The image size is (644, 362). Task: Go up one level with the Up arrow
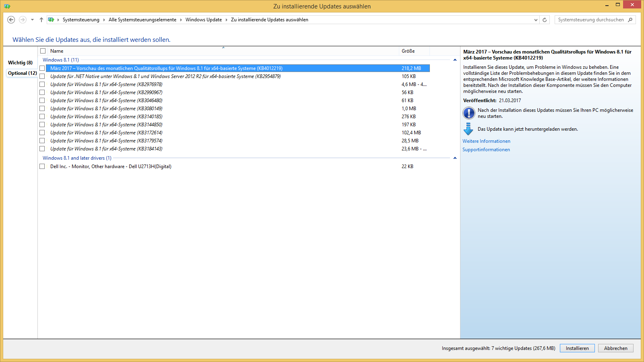[x=41, y=20]
